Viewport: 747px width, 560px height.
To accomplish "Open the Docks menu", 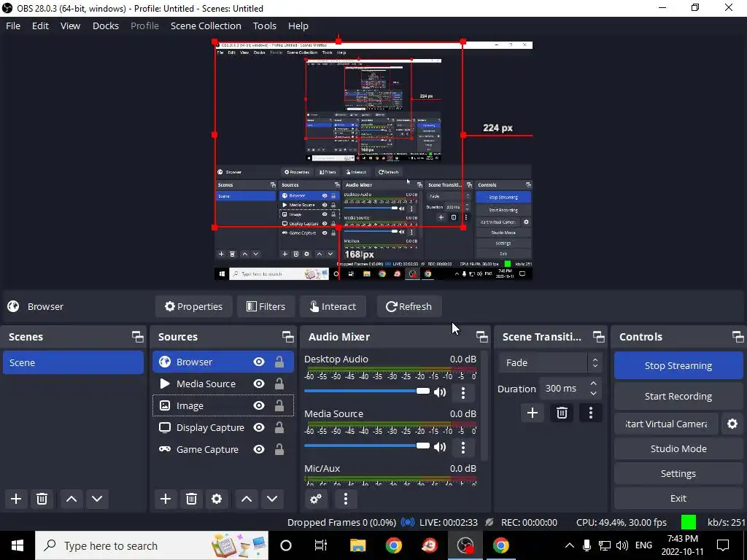I will coord(105,26).
